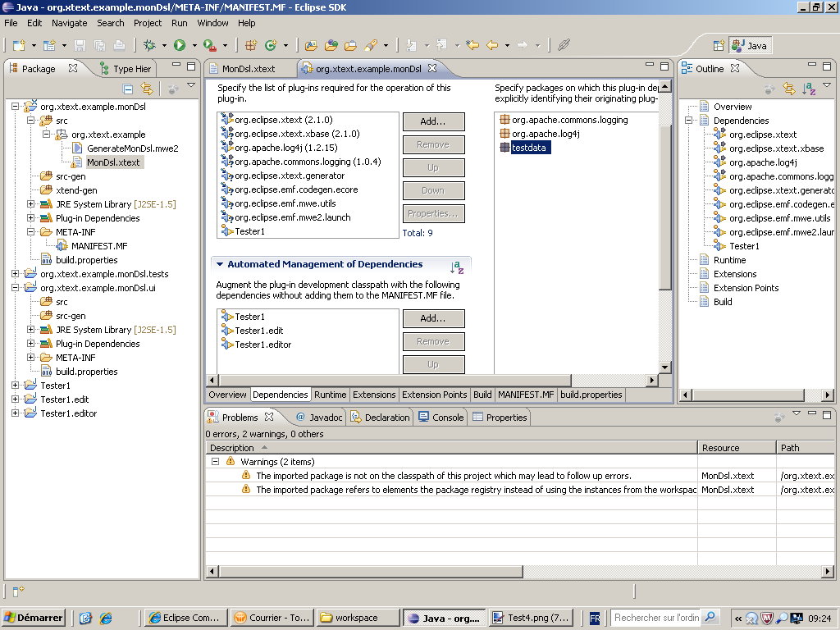The height and width of the screenshot is (630, 840).
Task: Click the Next Annotation toolbar icon
Action: tap(412, 46)
